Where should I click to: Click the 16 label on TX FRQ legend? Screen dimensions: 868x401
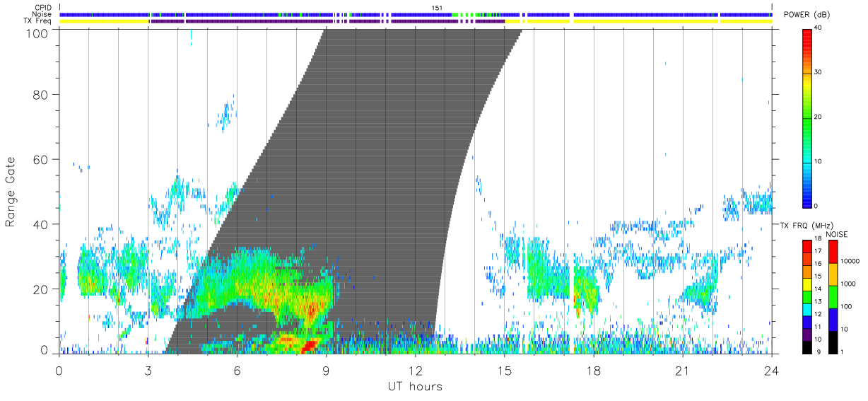coord(819,263)
